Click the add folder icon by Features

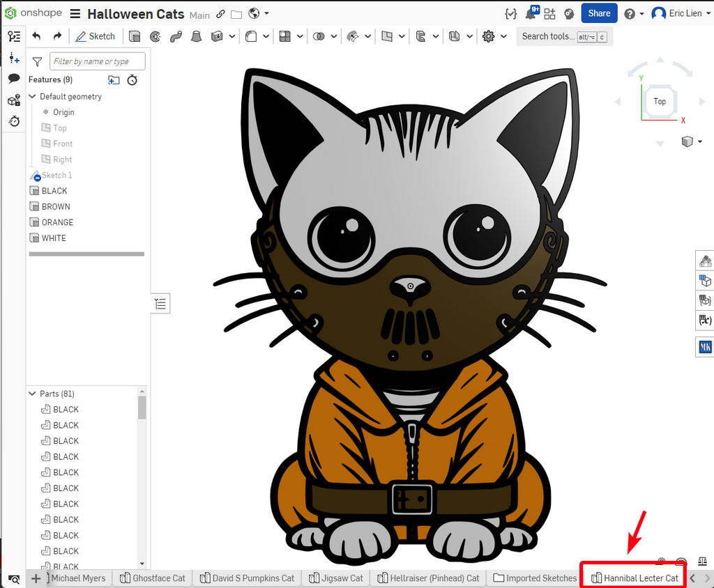(114, 80)
